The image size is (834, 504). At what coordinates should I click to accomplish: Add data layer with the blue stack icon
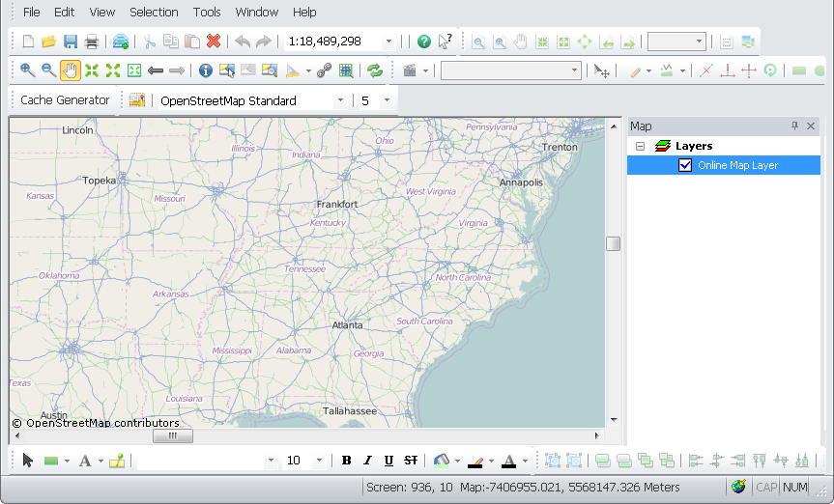click(121, 42)
